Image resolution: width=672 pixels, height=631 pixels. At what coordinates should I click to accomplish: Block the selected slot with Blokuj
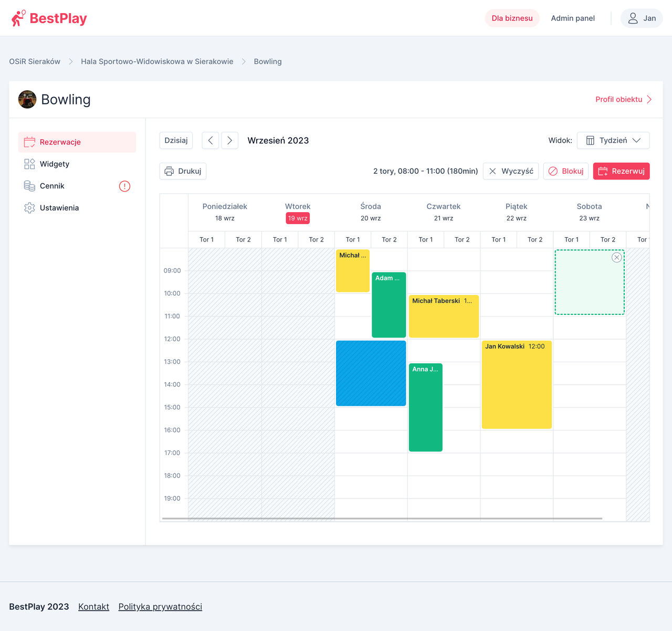tap(565, 171)
